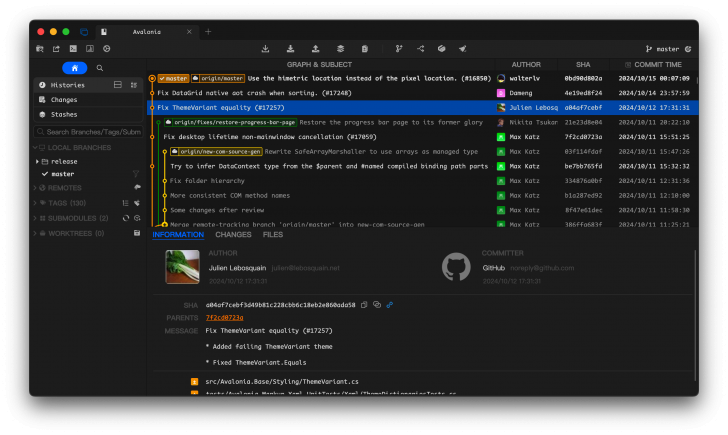Click the origin/new-com-source-gen branch label
728x435 pixels.
tap(216, 152)
